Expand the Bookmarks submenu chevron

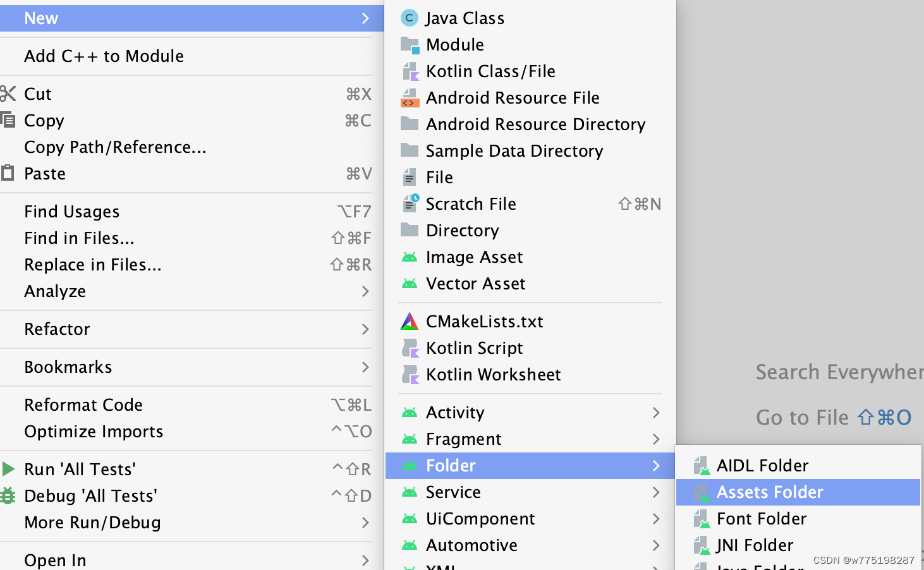point(365,367)
